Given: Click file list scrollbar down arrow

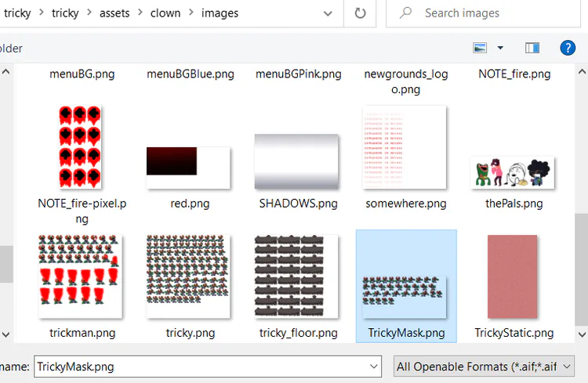Looking at the screenshot, I should pyautogui.click(x=582, y=334).
